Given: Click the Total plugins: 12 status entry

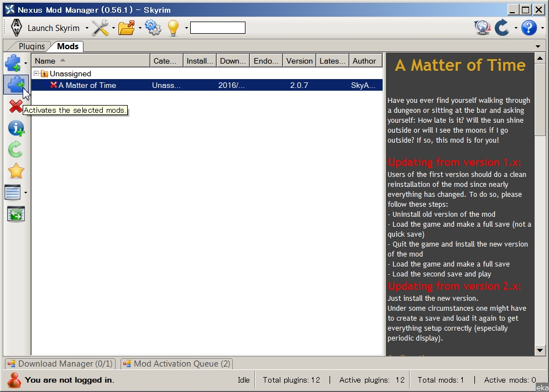Looking at the screenshot, I should tap(291, 380).
